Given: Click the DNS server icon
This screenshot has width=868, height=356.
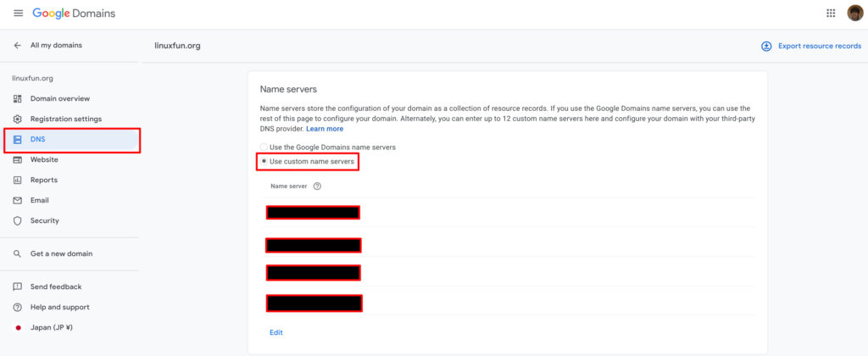Looking at the screenshot, I should point(18,140).
